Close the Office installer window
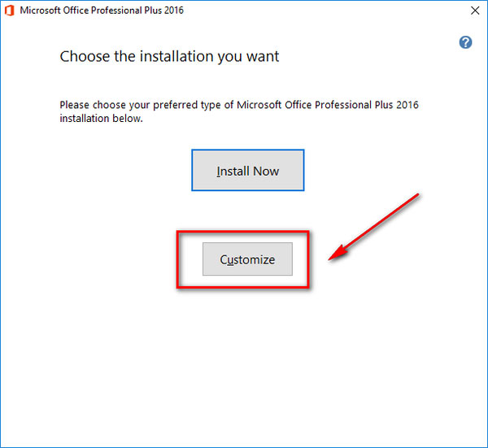Viewport: 488px width, 448px height. pos(474,11)
